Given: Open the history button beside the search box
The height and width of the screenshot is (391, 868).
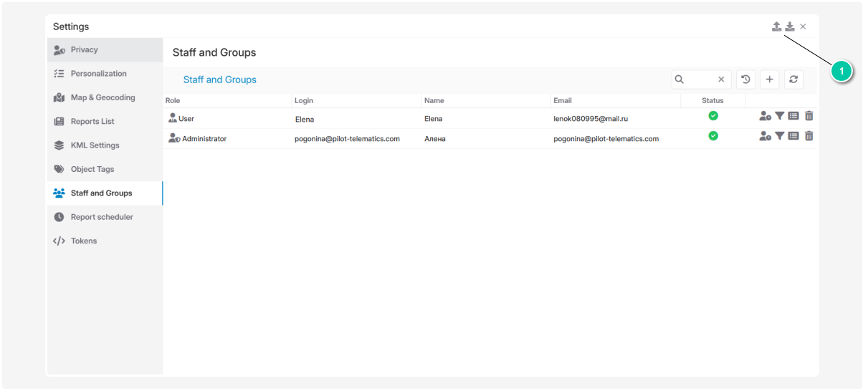Looking at the screenshot, I should [x=745, y=79].
